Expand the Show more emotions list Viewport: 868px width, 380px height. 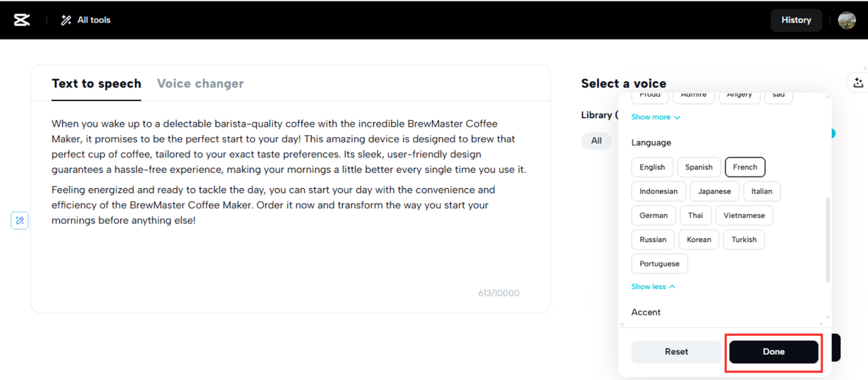coord(655,117)
